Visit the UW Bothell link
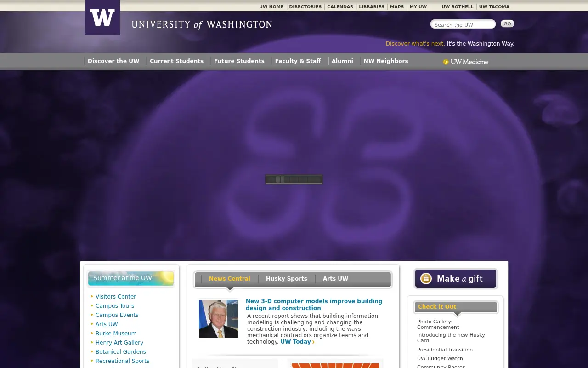Viewport: 588px width, 368px height. pos(458,7)
